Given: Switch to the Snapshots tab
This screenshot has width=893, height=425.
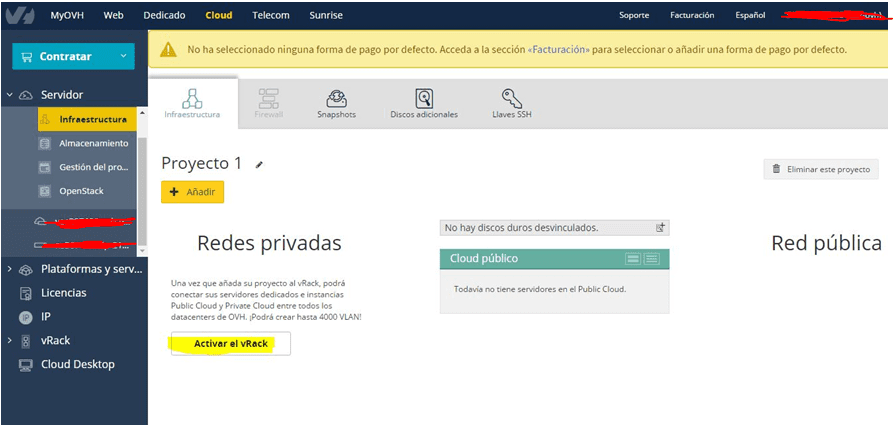Looking at the screenshot, I should click(337, 104).
